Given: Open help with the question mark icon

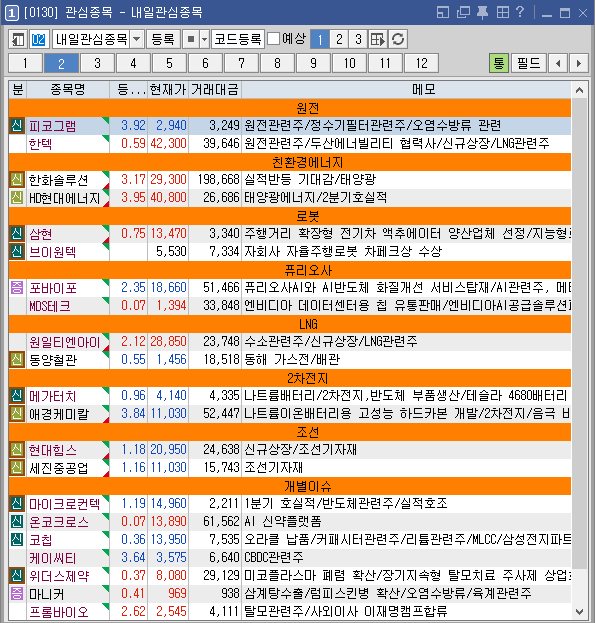Looking at the screenshot, I should coord(520,12).
